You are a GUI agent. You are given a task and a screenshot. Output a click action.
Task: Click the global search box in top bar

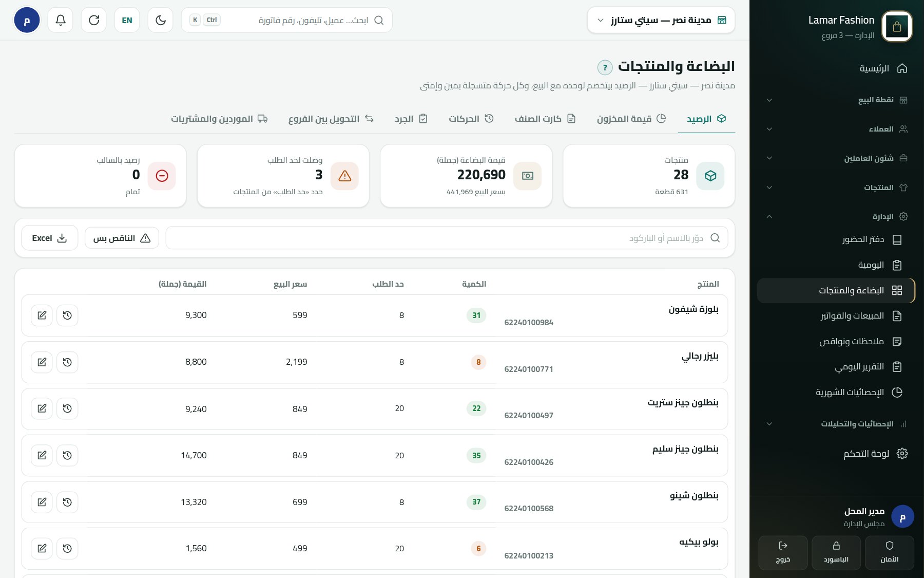(x=287, y=20)
